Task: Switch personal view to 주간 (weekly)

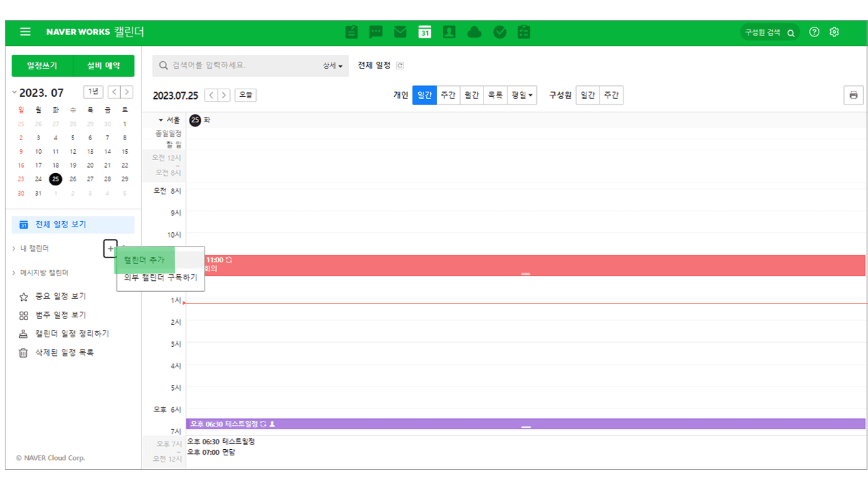Action: tap(448, 95)
